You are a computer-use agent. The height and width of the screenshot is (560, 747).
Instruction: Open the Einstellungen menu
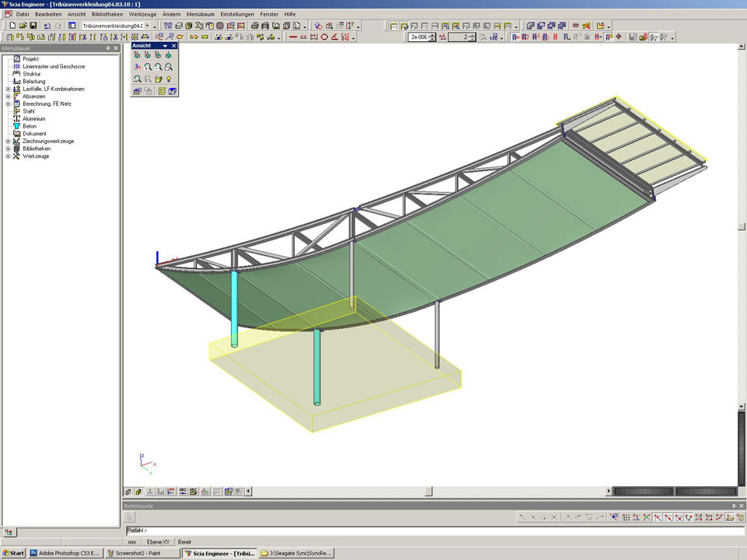pos(237,14)
